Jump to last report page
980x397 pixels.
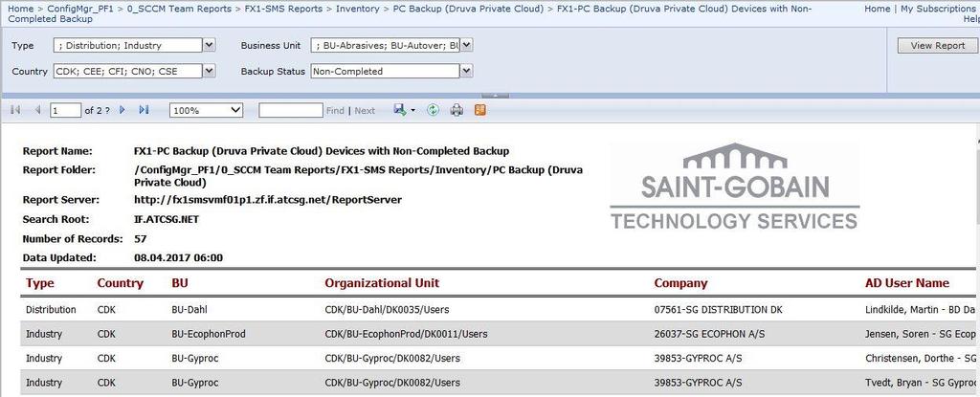[x=144, y=110]
